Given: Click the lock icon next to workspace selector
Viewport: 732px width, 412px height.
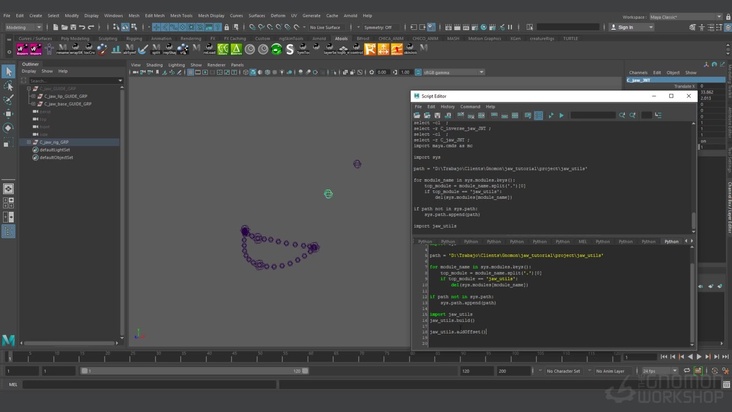Looking at the screenshot, I should [x=726, y=16].
